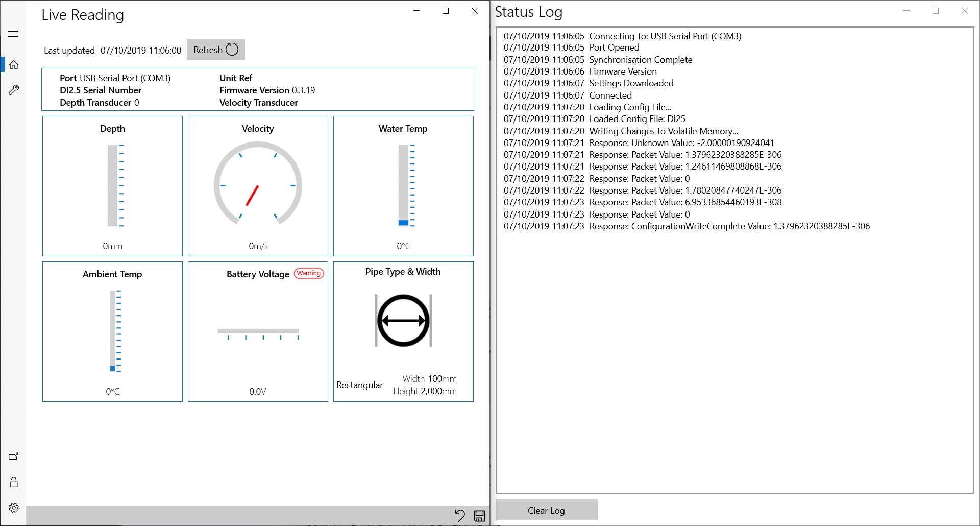Click the export icon in sidebar
The width and height of the screenshot is (980, 526).
tap(14, 457)
